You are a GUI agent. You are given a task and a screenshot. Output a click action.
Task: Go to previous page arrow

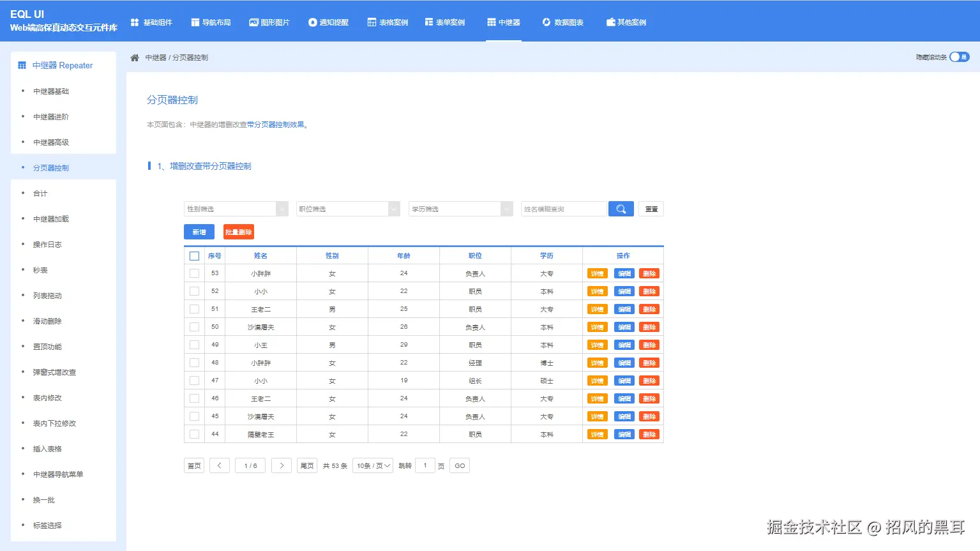[219, 465]
